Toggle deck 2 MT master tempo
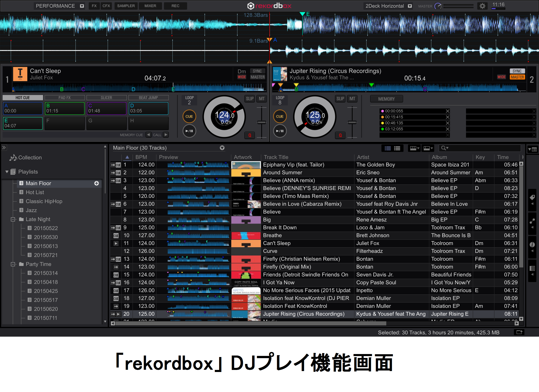Image resolution: width=539 pixels, height=392 pixels. tap(352, 99)
